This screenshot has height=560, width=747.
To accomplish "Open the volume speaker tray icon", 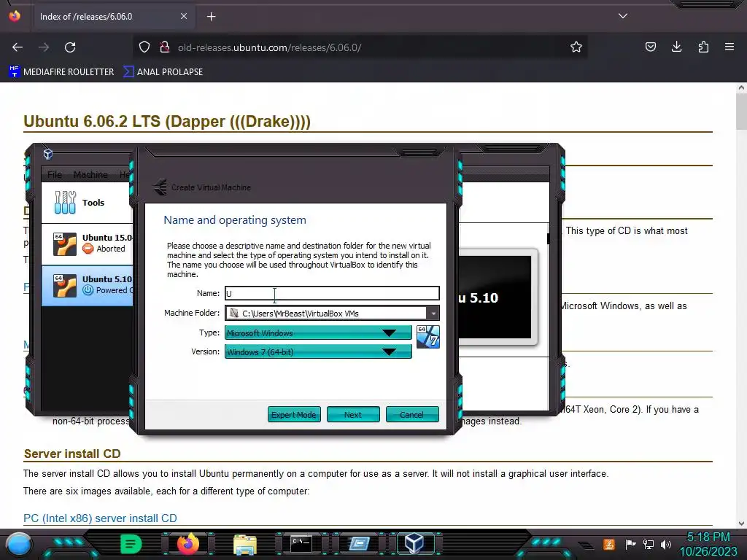I will coord(666,544).
